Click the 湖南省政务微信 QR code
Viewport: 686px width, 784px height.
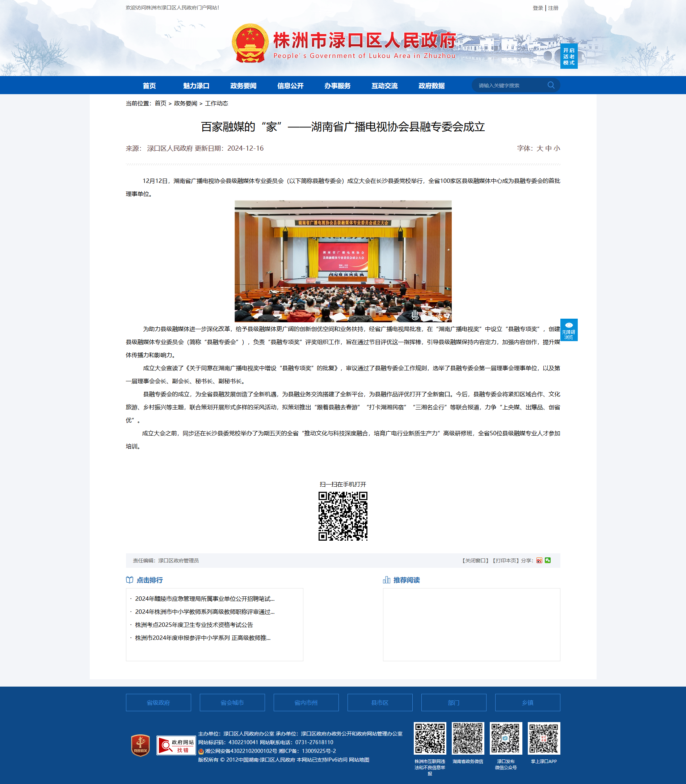tap(468, 738)
